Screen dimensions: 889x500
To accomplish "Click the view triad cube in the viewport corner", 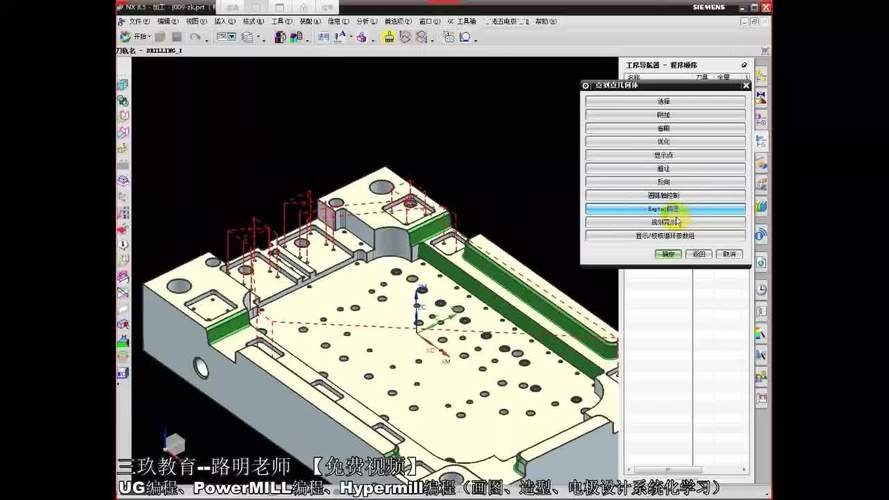I will pyautogui.click(x=173, y=443).
